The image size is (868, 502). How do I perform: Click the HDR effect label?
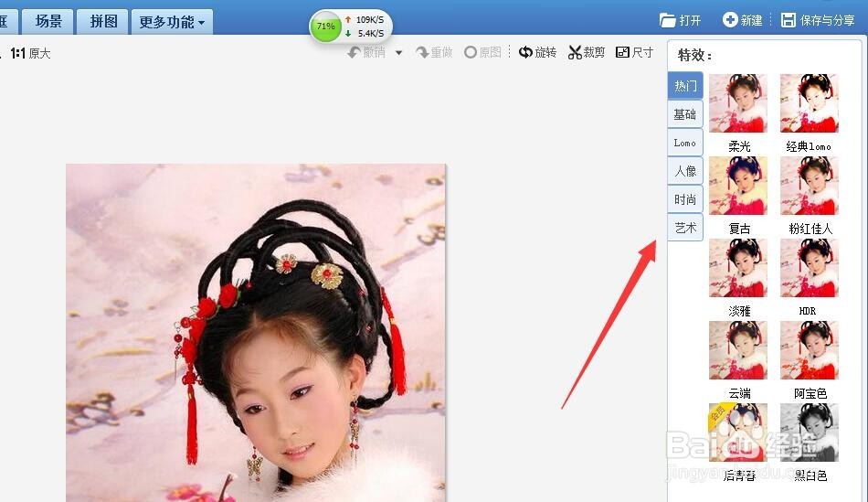[808, 311]
